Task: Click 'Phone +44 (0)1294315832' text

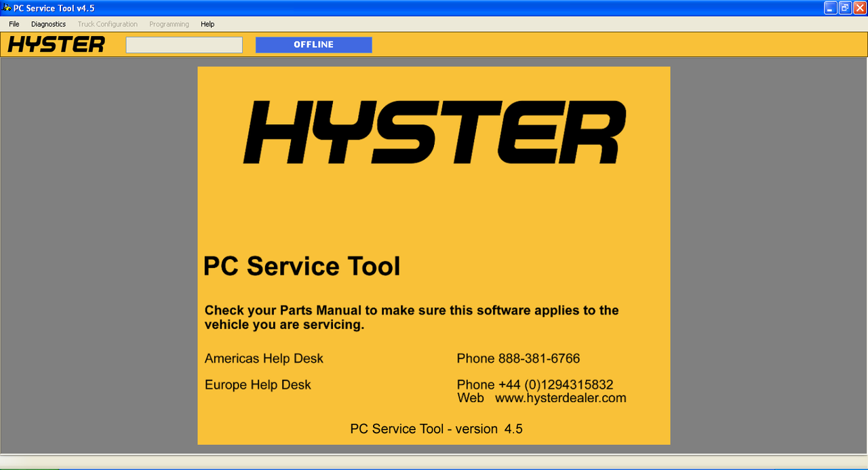Action: point(535,385)
